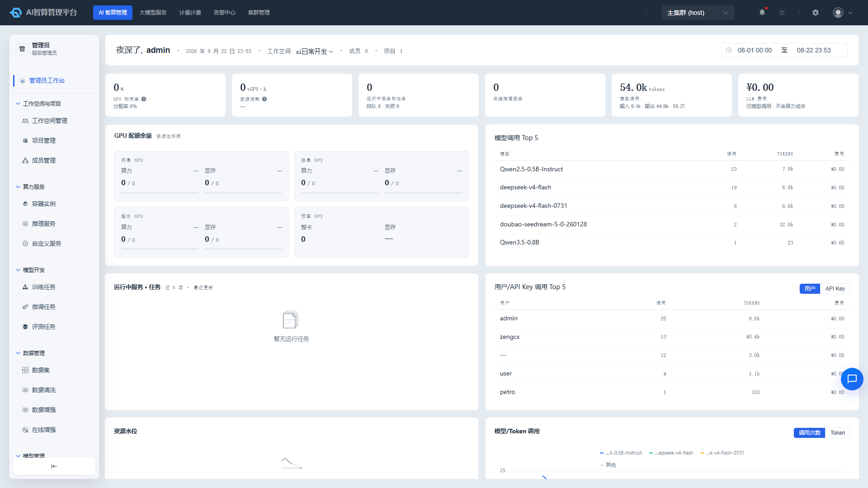Viewport: 868px width, 488px height.
Task: Click GPU 利用率 help question icon
Action: point(144,99)
